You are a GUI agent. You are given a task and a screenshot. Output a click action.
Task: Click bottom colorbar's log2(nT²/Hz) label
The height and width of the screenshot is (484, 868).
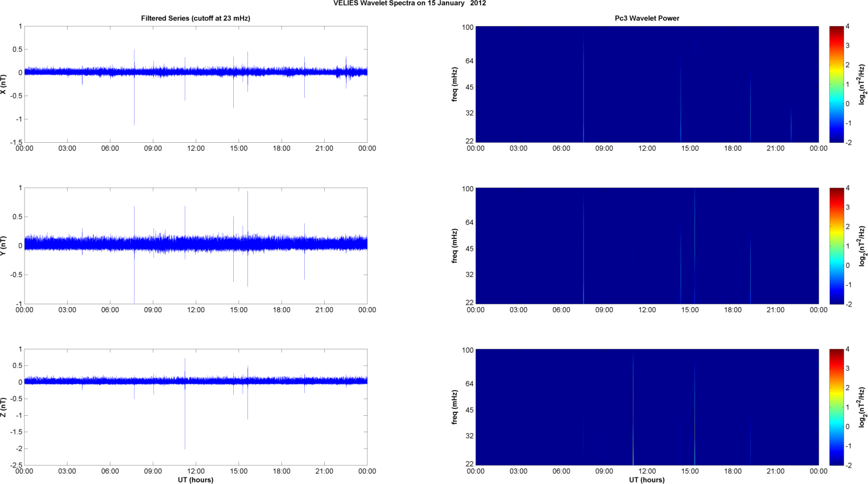click(x=862, y=407)
